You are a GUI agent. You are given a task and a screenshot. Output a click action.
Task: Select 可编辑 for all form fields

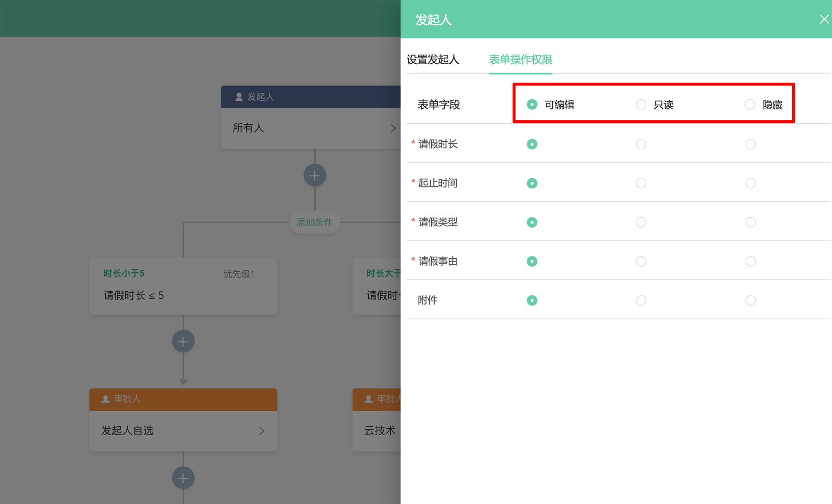click(x=532, y=104)
